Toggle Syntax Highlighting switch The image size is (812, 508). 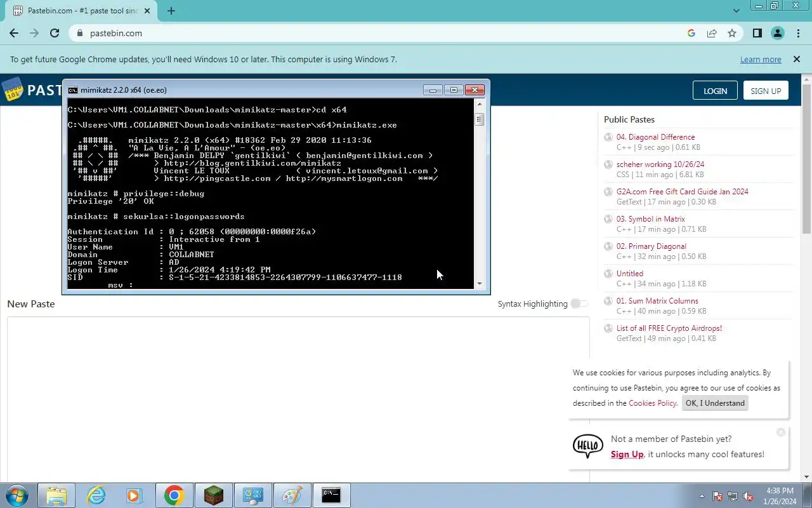(x=579, y=304)
